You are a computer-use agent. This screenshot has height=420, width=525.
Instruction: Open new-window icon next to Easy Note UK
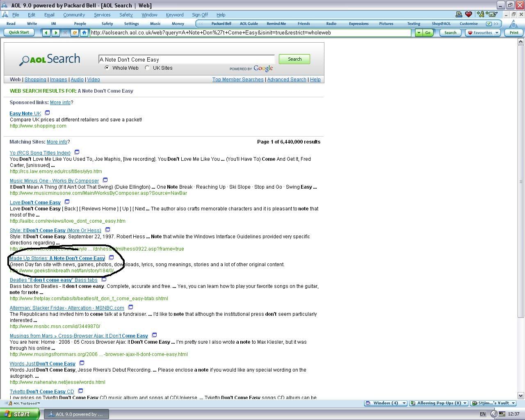47,113
